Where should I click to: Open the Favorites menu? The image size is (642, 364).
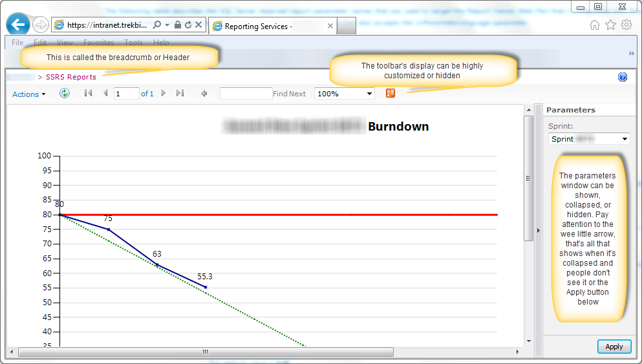98,43
